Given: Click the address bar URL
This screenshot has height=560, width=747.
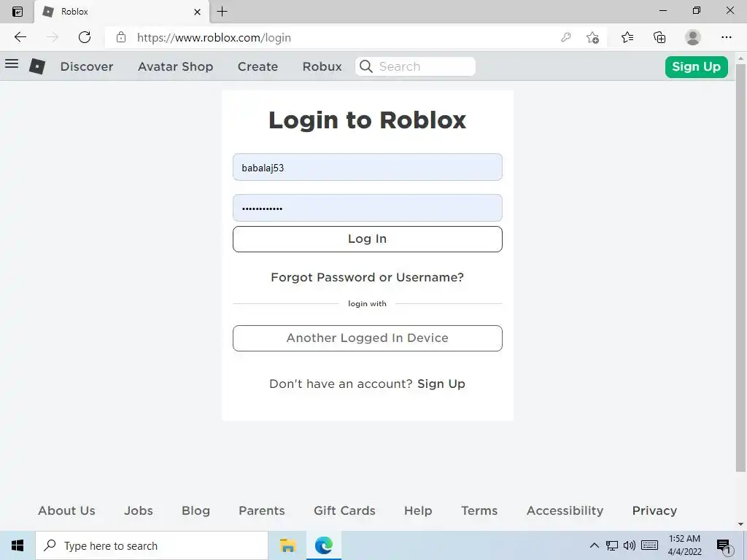Looking at the screenshot, I should click(x=214, y=38).
